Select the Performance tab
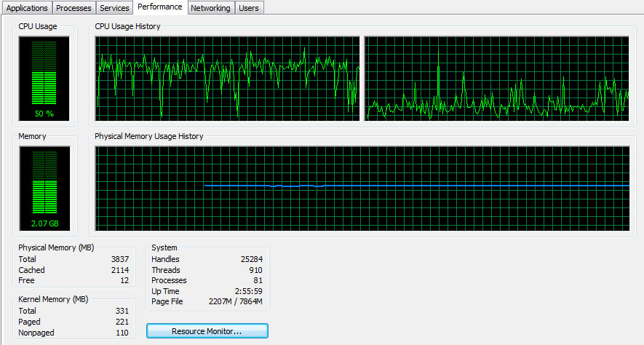The height and width of the screenshot is (345, 644). 160,7
